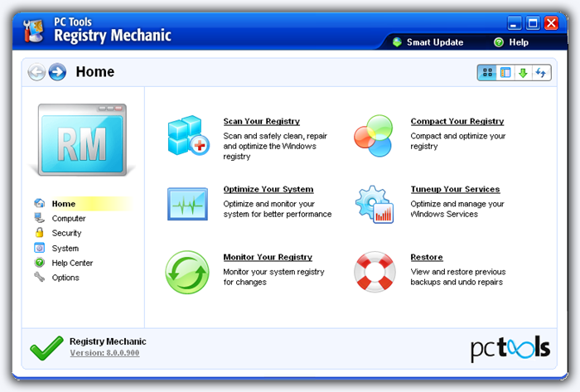Select Help Center in the sidebar

(72, 263)
